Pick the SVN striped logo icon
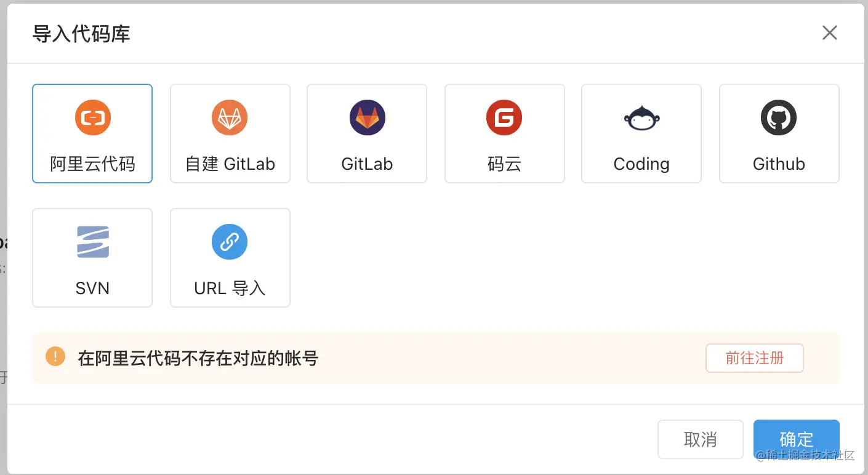Image resolution: width=868 pixels, height=475 pixels. [92, 242]
